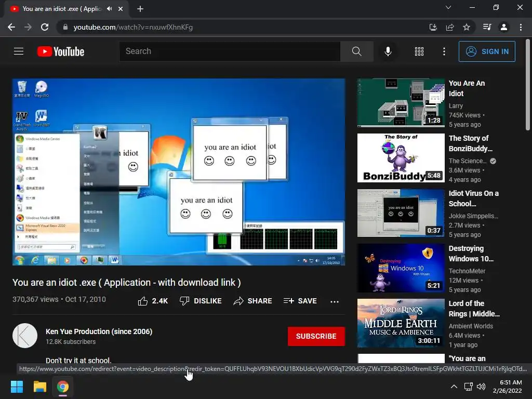
Task: Play the main video player
Action: click(x=179, y=172)
